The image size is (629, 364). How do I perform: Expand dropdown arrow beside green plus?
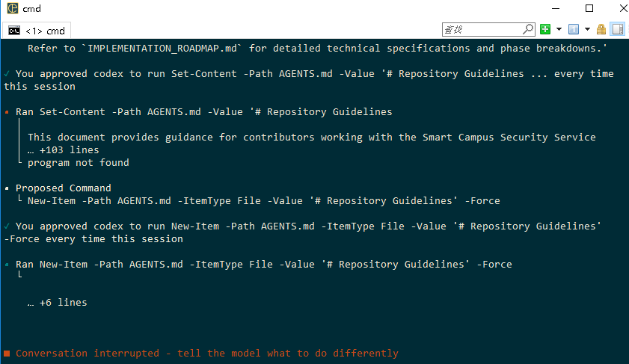pos(558,29)
